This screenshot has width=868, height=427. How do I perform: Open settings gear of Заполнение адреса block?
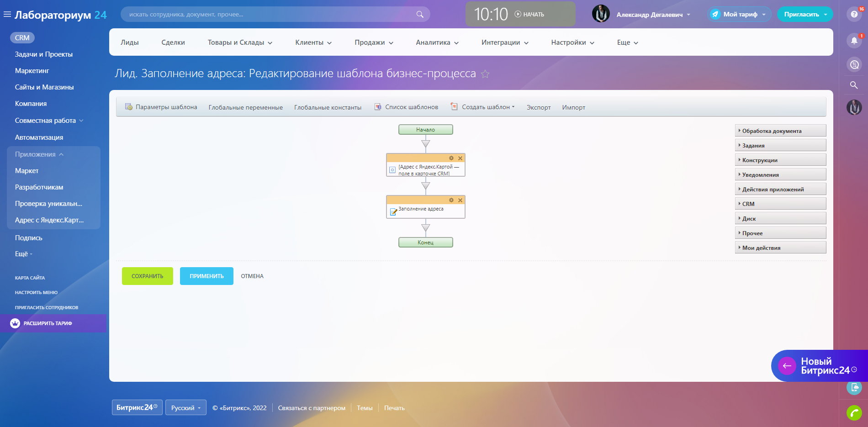451,200
